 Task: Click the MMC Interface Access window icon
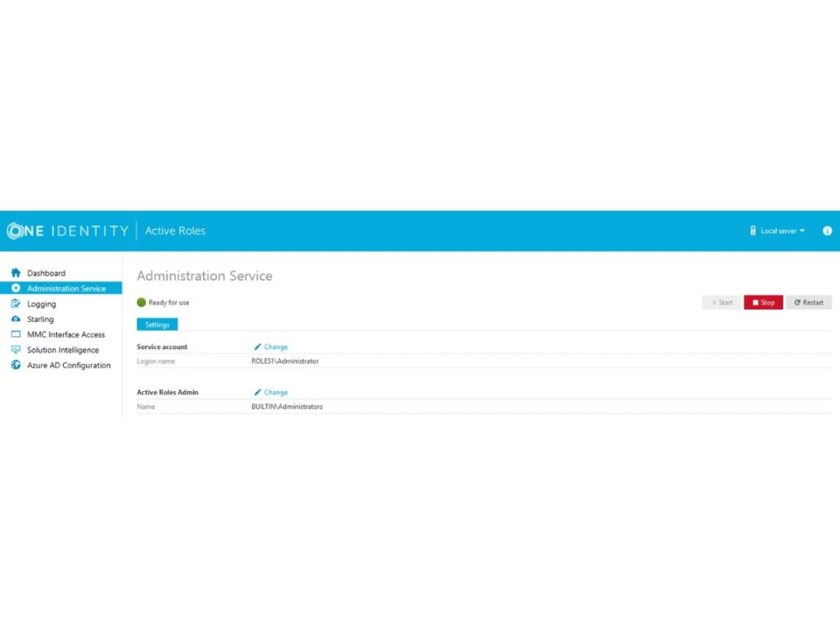tap(16, 335)
